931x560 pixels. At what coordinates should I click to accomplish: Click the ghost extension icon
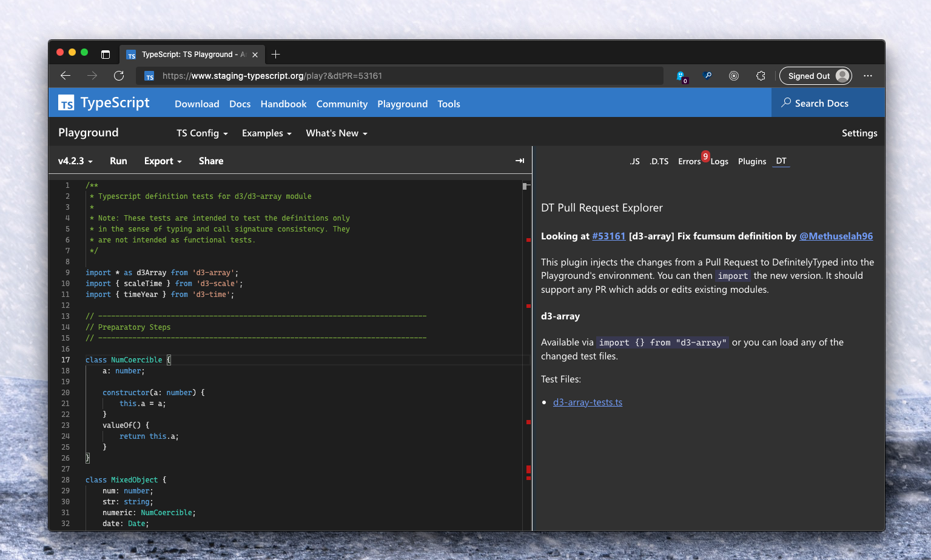[x=681, y=76]
